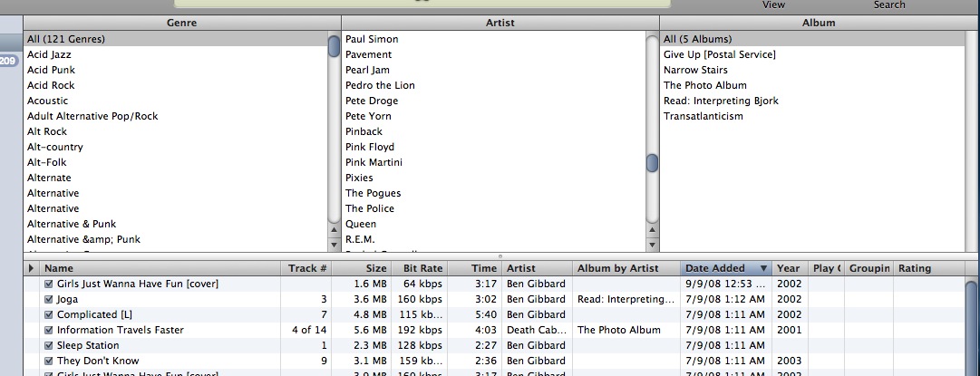Sort by Bit Rate column header
980x376 pixels.
tap(420, 268)
